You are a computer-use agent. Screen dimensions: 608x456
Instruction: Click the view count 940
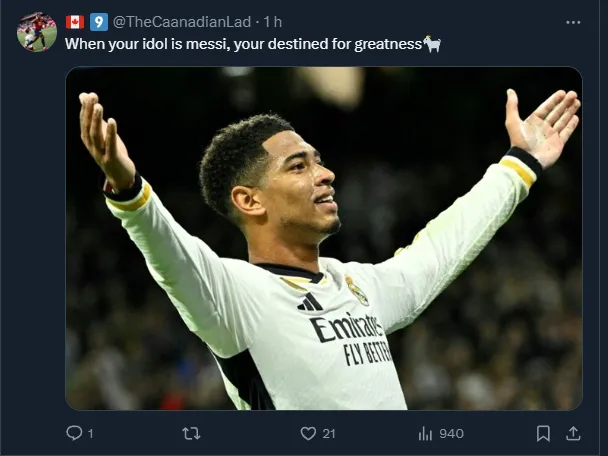[x=451, y=433]
